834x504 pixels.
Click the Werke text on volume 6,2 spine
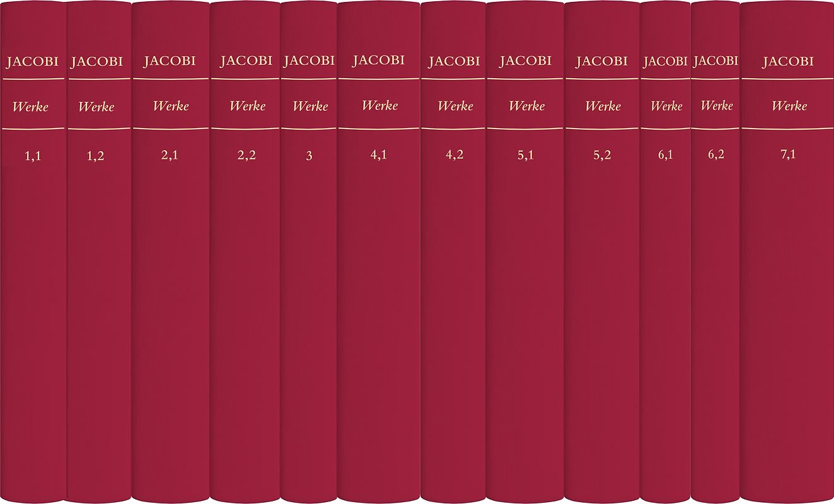(x=717, y=106)
